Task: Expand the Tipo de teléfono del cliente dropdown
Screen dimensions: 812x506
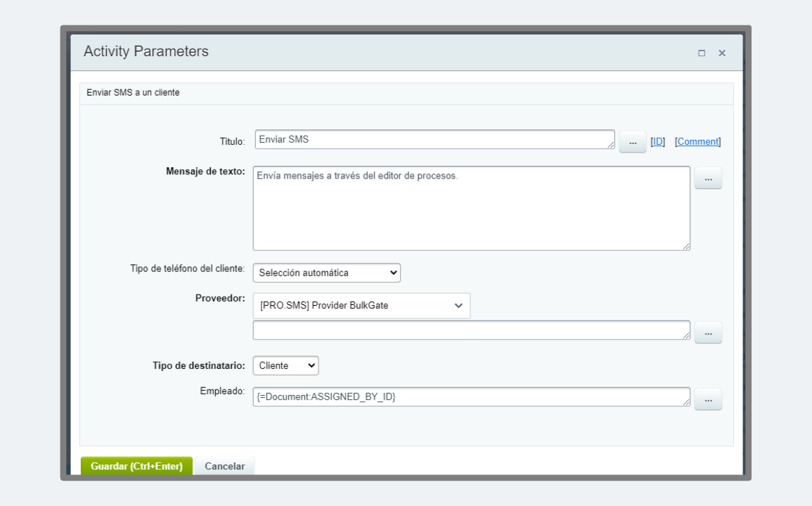Action: tap(326, 273)
